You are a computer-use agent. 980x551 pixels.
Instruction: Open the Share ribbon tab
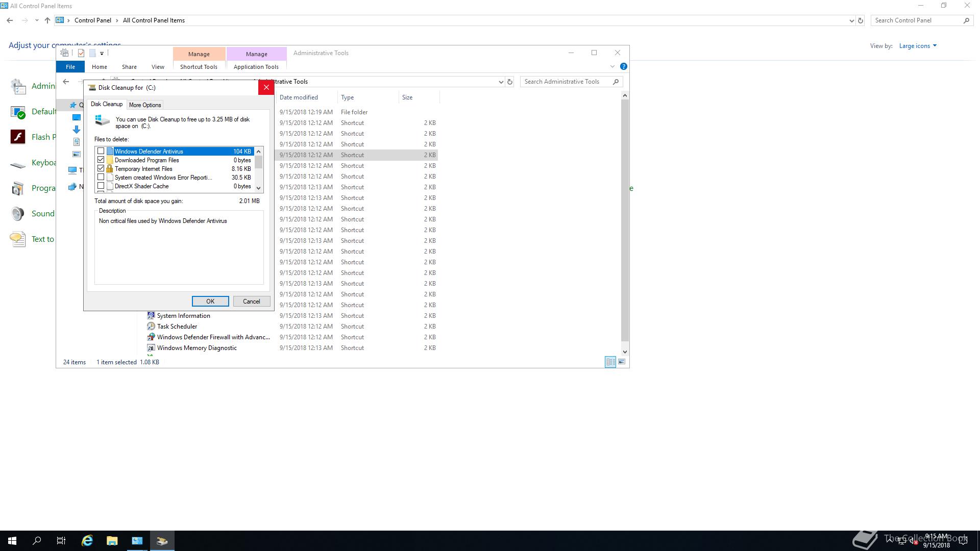(129, 67)
